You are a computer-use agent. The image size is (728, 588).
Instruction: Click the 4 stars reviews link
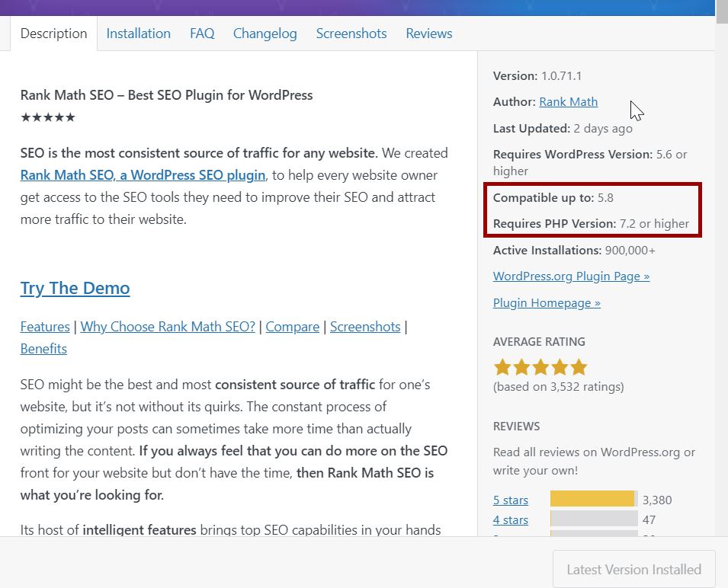pos(510,519)
